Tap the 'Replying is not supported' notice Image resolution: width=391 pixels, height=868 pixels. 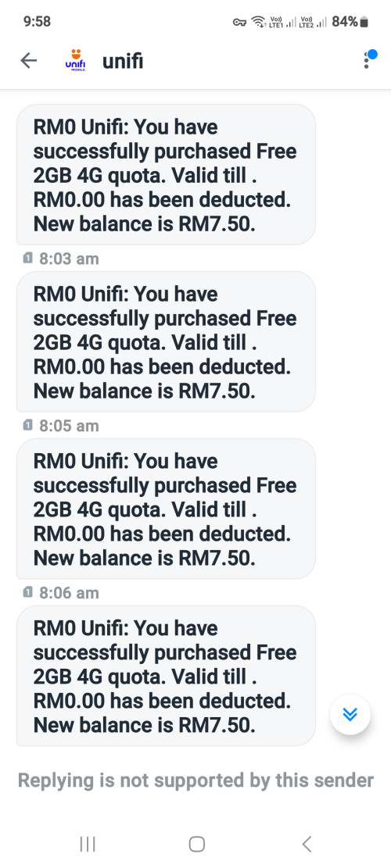[x=196, y=780]
